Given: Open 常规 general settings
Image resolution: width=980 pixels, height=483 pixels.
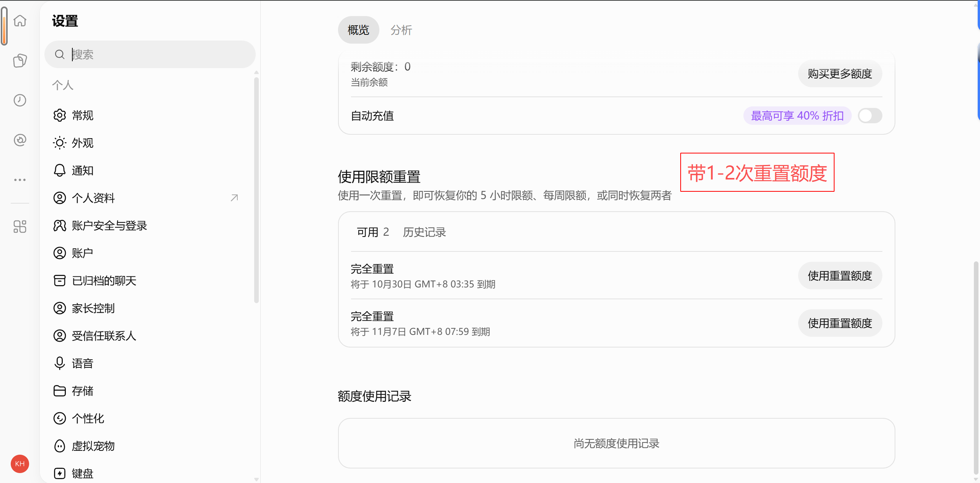Looking at the screenshot, I should click(x=149, y=115).
